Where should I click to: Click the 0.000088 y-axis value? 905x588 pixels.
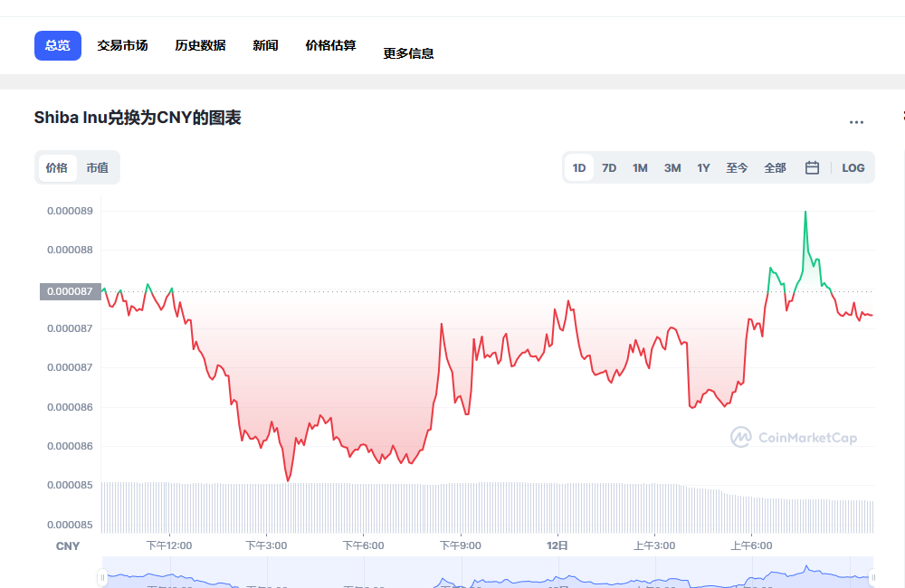70,250
